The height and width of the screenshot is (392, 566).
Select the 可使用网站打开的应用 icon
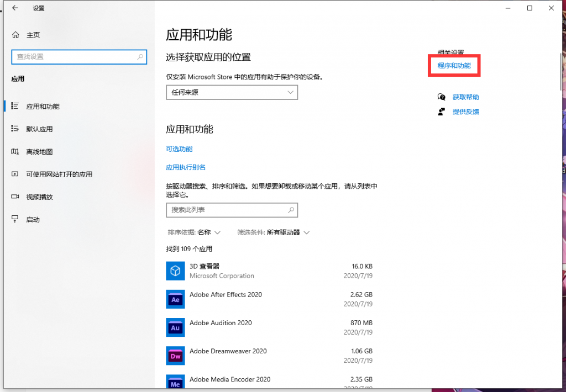pyautogui.click(x=15, y=174)
